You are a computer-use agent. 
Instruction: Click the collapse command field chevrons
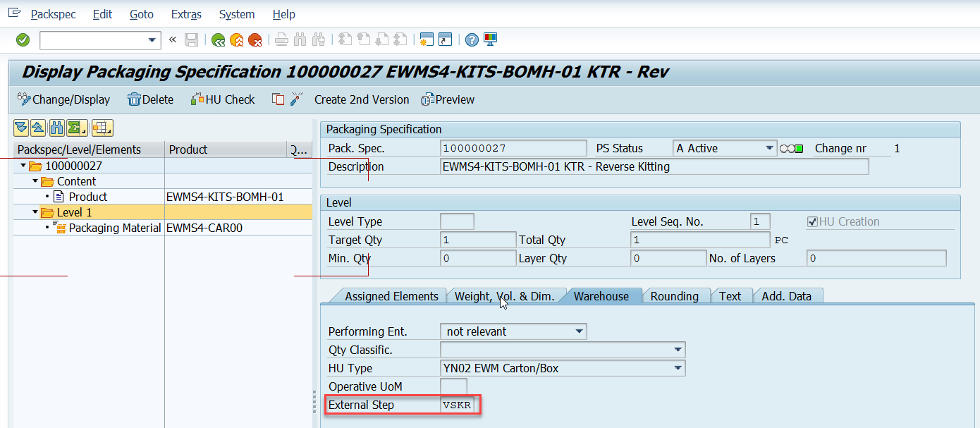point(173,40)
